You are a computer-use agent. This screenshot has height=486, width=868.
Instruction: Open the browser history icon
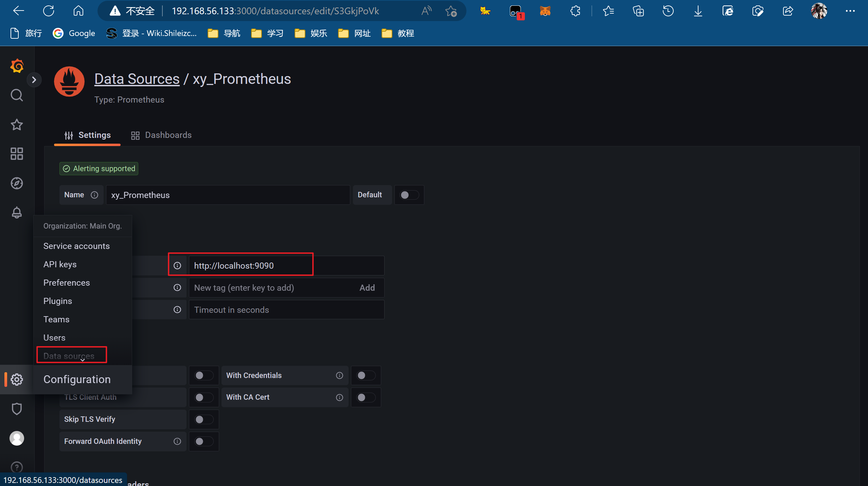pos(668,11)
